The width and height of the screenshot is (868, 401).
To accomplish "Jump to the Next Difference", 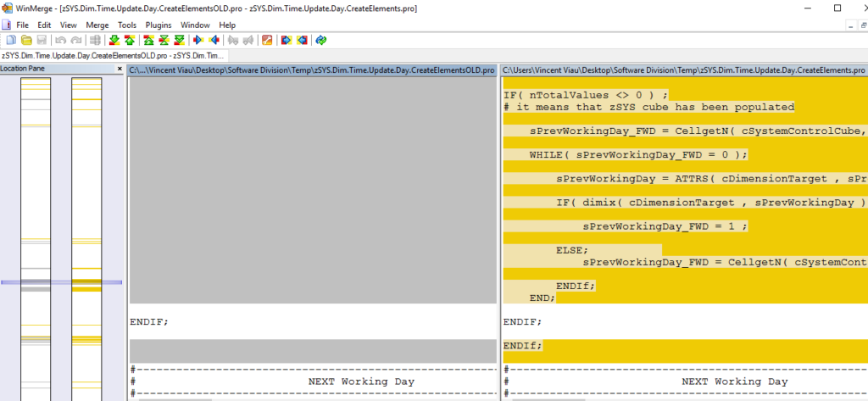I will click(x=114, y=40).
